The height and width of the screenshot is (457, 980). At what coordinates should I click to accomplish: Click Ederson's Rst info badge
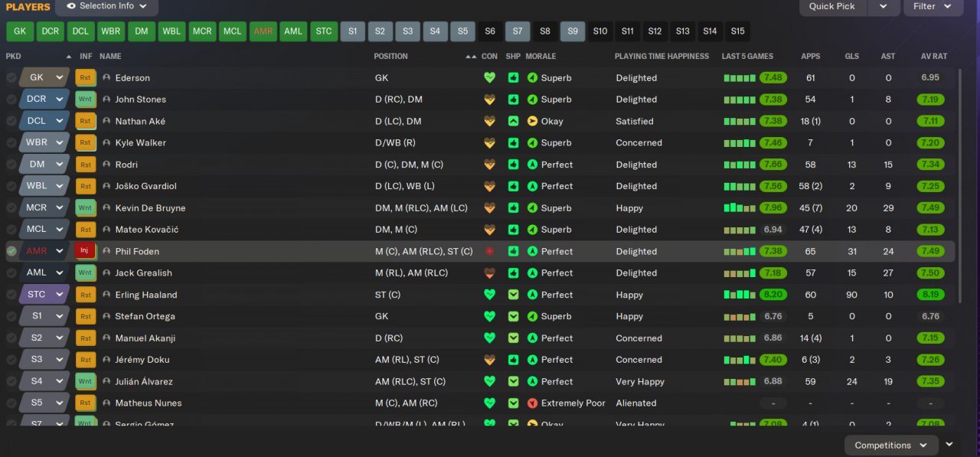[85, 77]
